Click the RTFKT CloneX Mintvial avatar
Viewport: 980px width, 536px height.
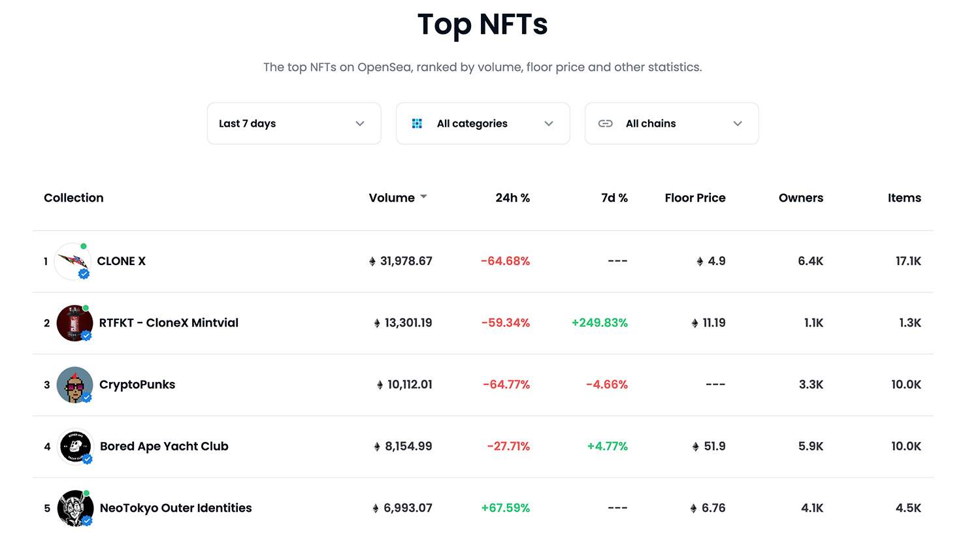tap(74, 323)
